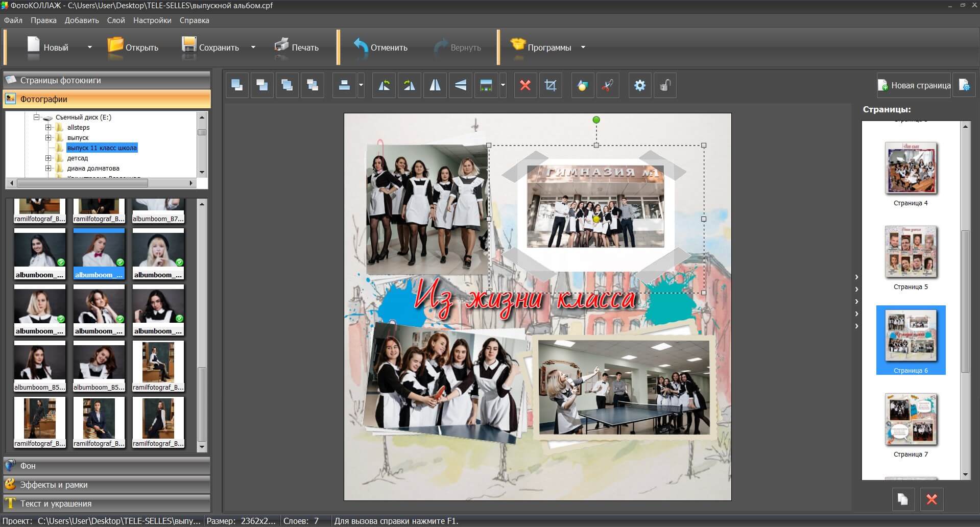
Task: Rotate the photo right 90 degrees
Action: pos(410,85)
